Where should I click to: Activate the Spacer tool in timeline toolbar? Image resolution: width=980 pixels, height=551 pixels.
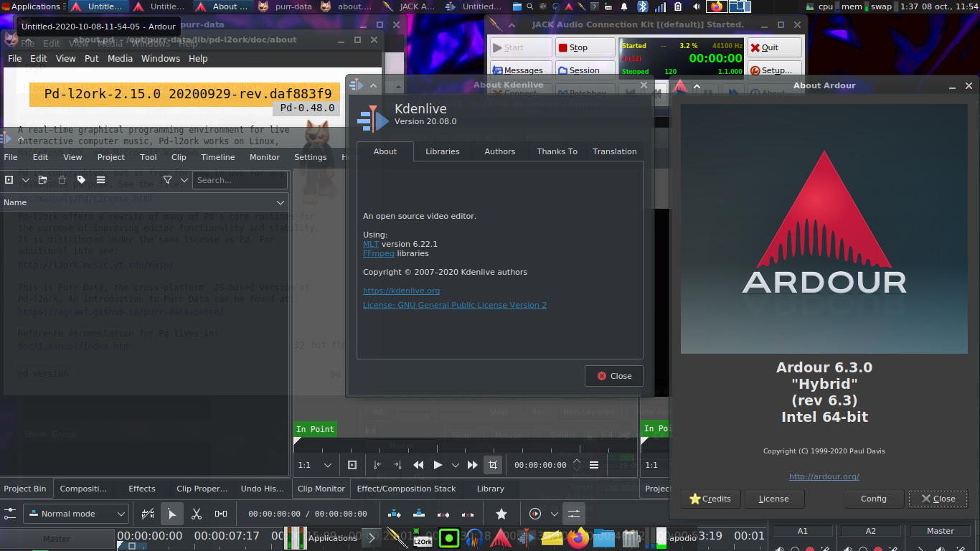click(x=221, y=514)
